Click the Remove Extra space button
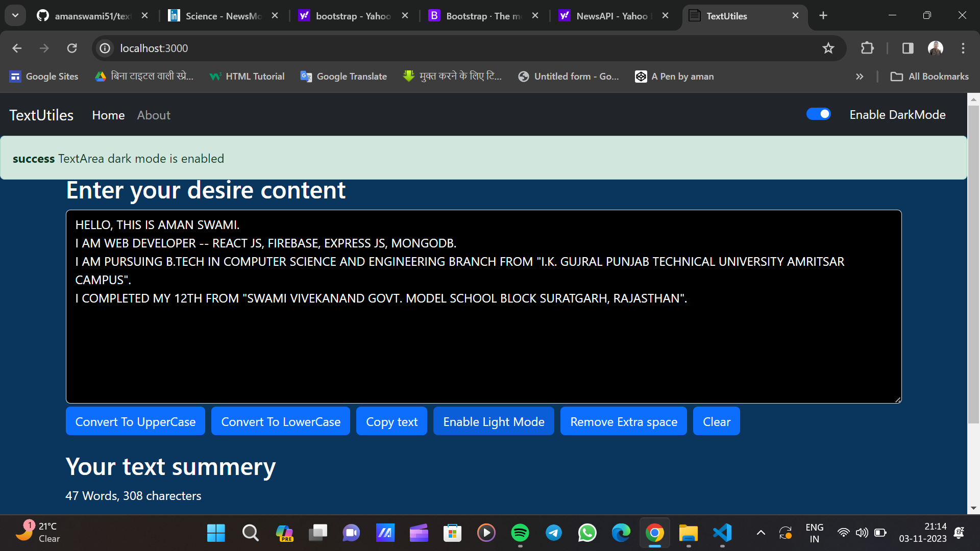 tap(624, 421)
